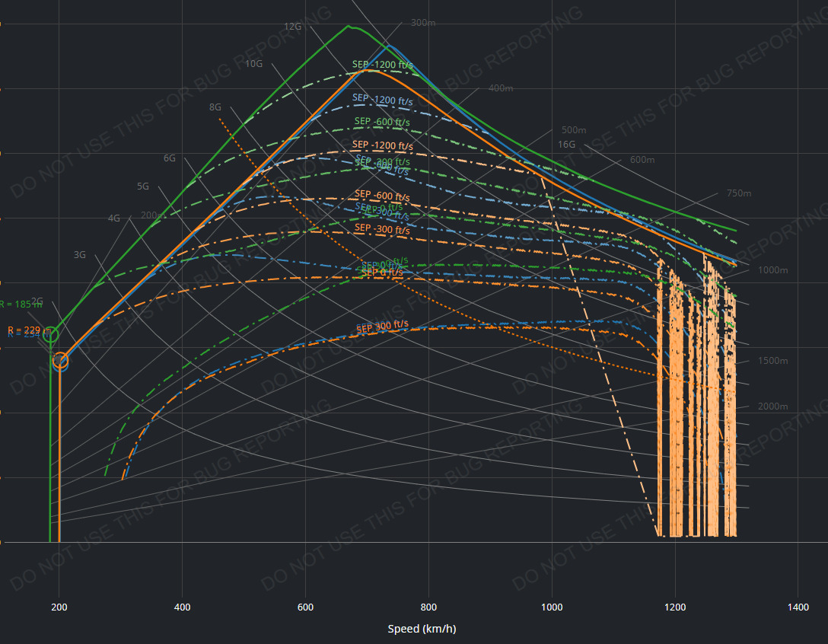828x644 pixels.
Task: Click the 'SEP 300 ft/s' label
Action: 383,327
